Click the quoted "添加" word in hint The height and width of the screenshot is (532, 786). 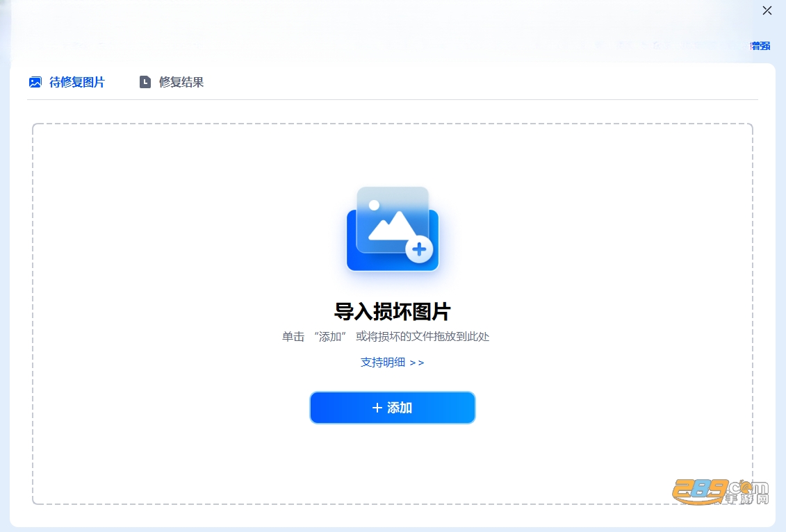[x=330, y=337]
